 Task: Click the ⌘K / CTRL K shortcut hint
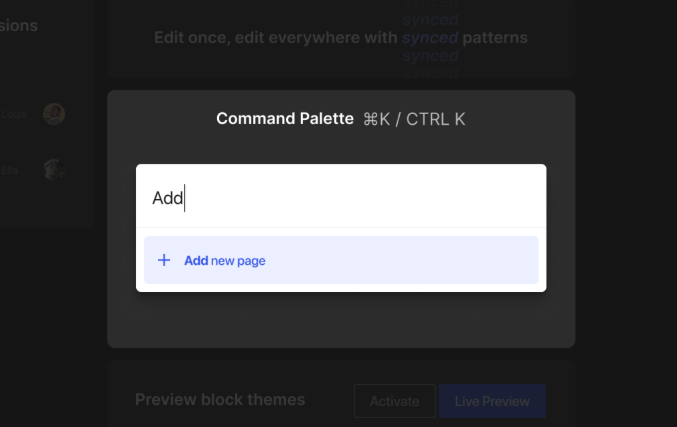[414, 119]
